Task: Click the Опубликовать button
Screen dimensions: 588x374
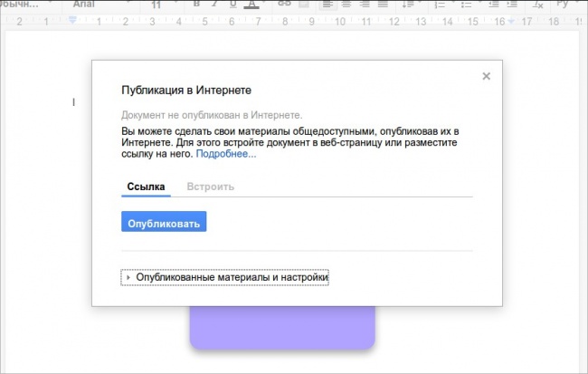Action: 164,222
